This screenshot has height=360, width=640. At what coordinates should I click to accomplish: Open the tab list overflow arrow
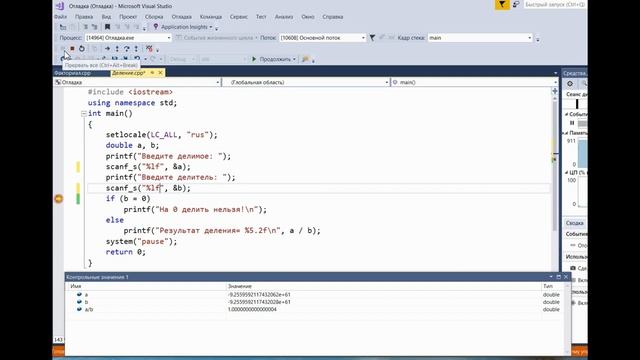click(x=556, y=73)
